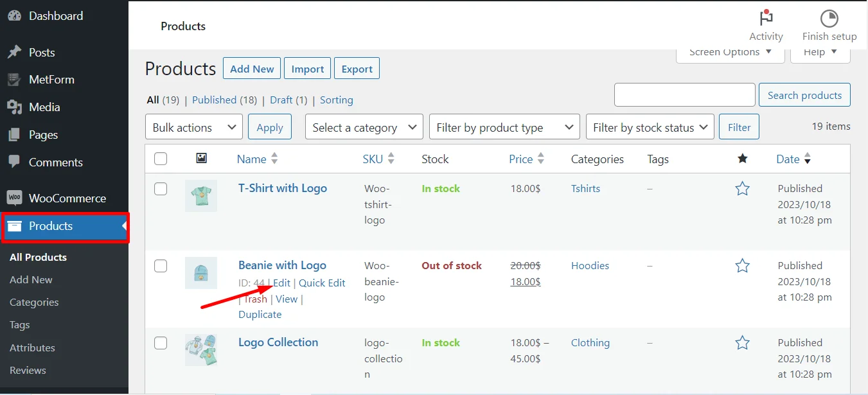Click the Apply bulk action button

(x=270, y=127)
